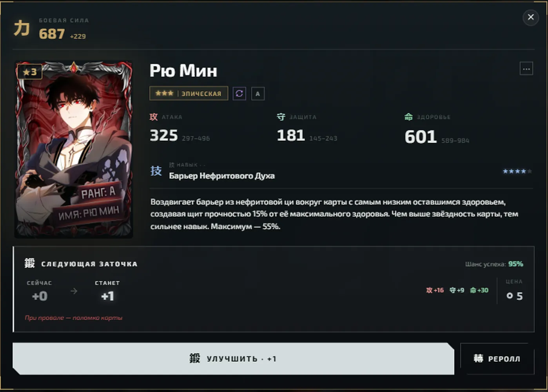Click the four-star skill rating
Image resolution: width=548 pixels, height=392 pixels.
517,171
